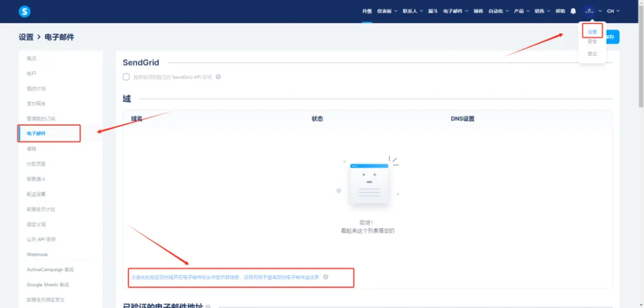Click the profile avatar icon
Viewport: 644px width, 308px height.
589,11
